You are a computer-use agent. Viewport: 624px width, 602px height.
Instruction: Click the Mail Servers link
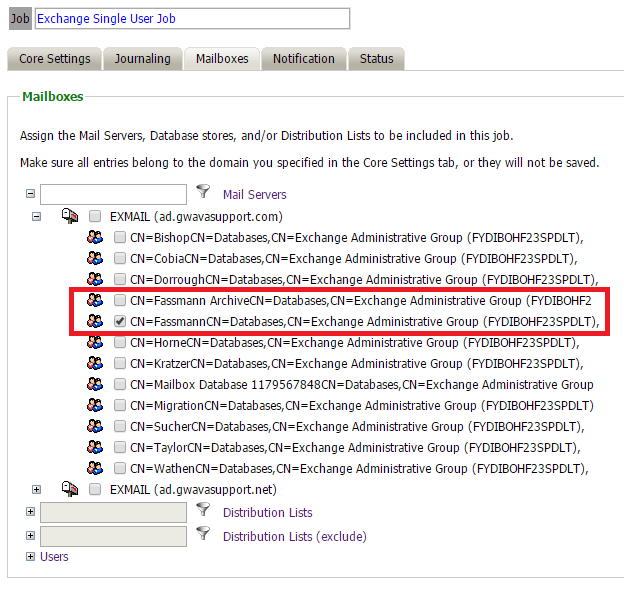click(x=254, y=195)
